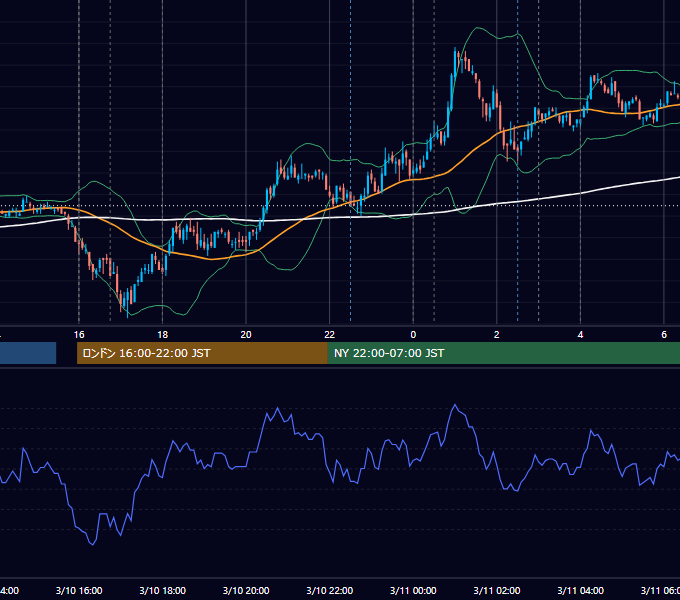This screenshot has width=680, height=600.
Task: Click the 3/11 00:00 date label
Action: click(413, 590)
